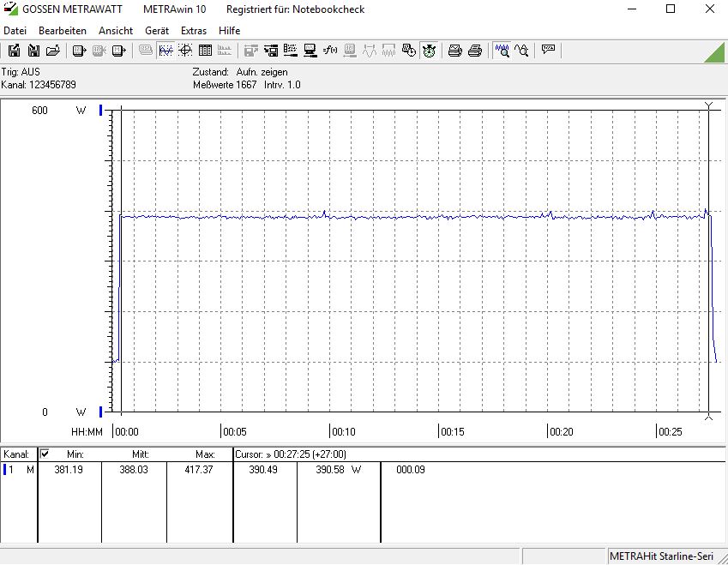Click the stopwatch timer icon
This screenshot has height=565, width=728.
(x=430, y=51)
